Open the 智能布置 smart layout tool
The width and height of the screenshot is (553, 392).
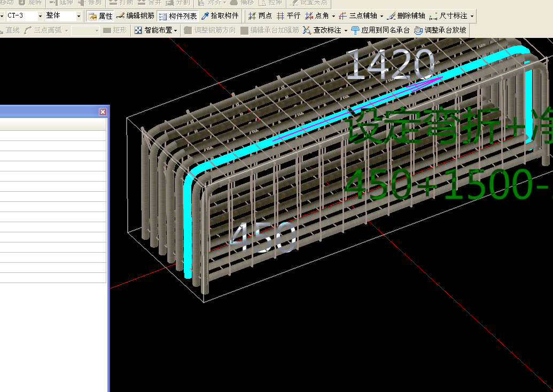153,30
